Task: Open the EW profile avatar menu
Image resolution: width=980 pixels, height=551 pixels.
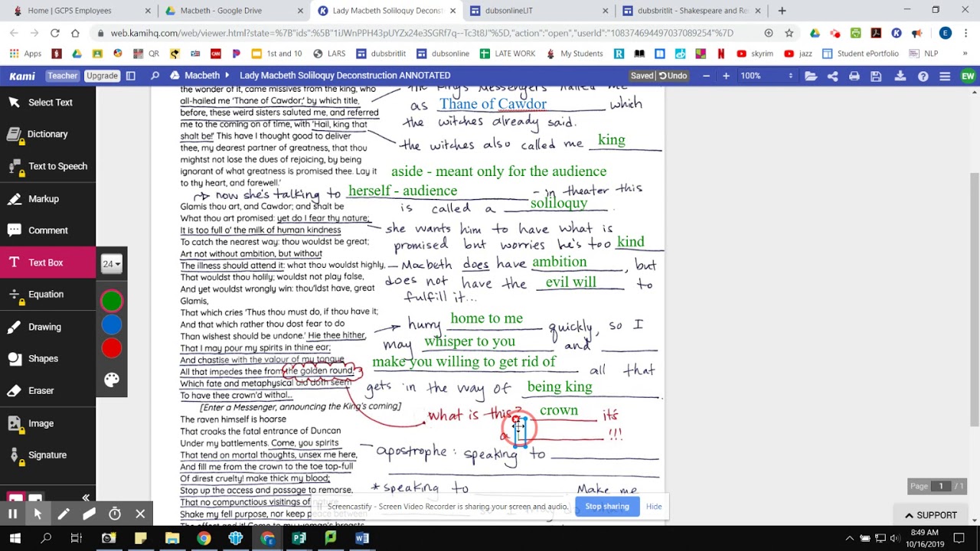Action: pyautogui.click(x=968, y=76)
